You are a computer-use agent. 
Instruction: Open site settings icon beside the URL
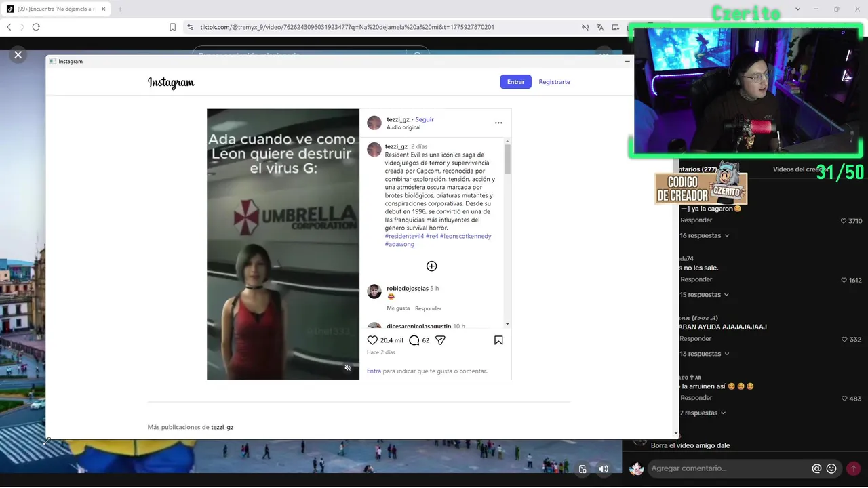tap(190, 27)
